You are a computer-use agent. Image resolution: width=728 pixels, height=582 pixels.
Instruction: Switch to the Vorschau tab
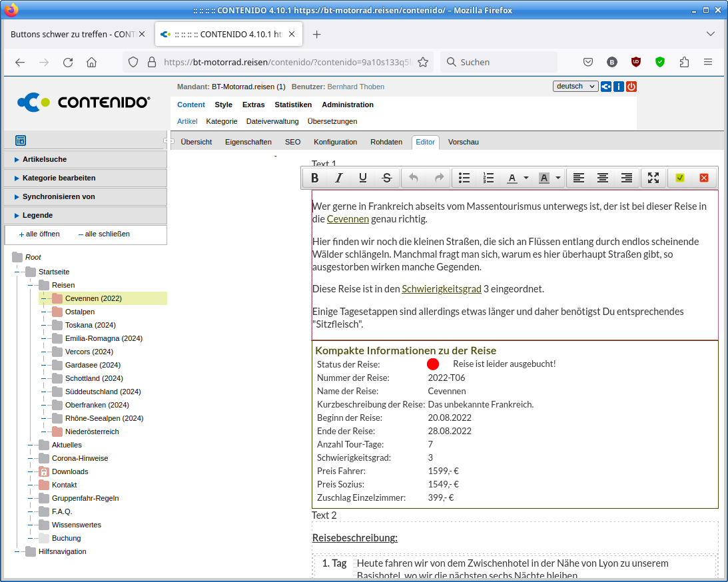[x=463, y=142]
